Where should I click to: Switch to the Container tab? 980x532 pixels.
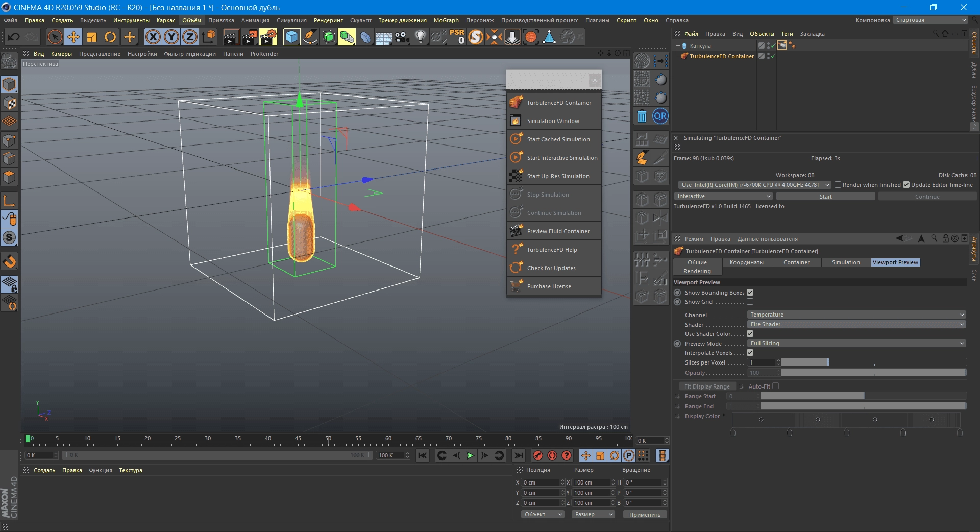tap(796, 262)
